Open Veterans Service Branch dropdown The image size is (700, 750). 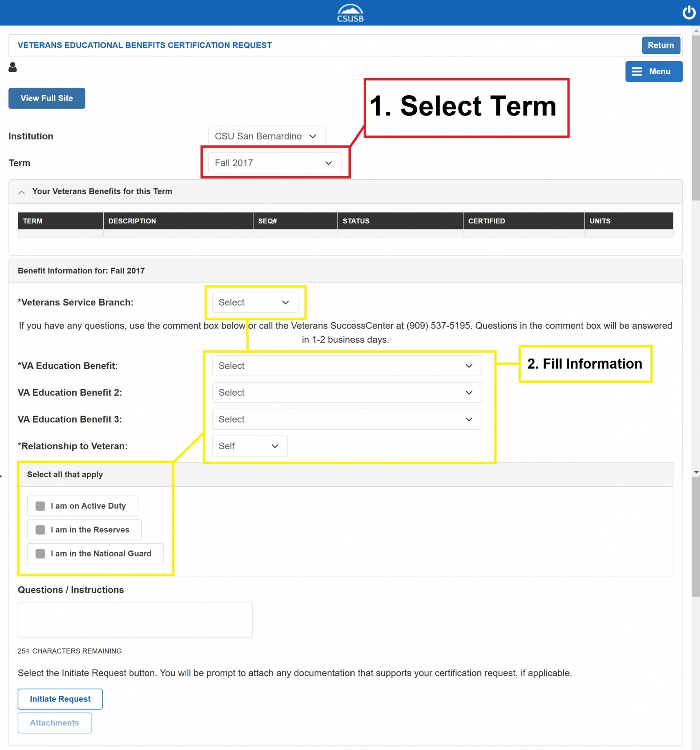[255, 302]
